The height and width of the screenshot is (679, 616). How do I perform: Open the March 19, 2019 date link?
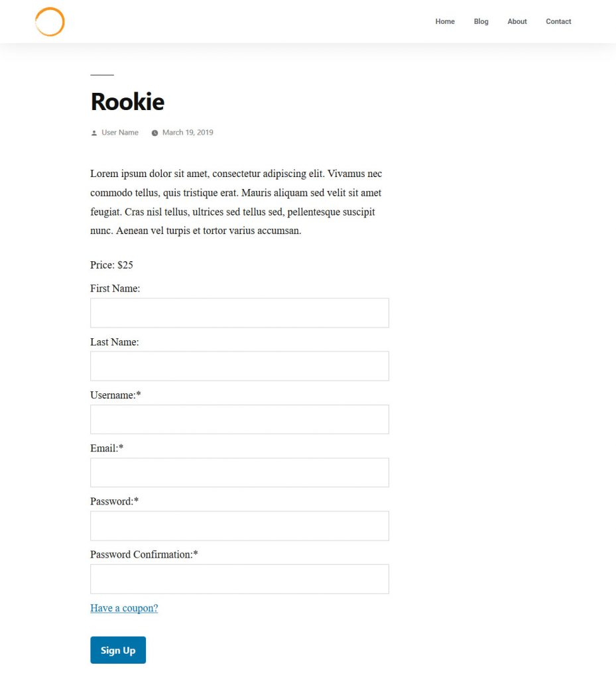coord(188,133)
